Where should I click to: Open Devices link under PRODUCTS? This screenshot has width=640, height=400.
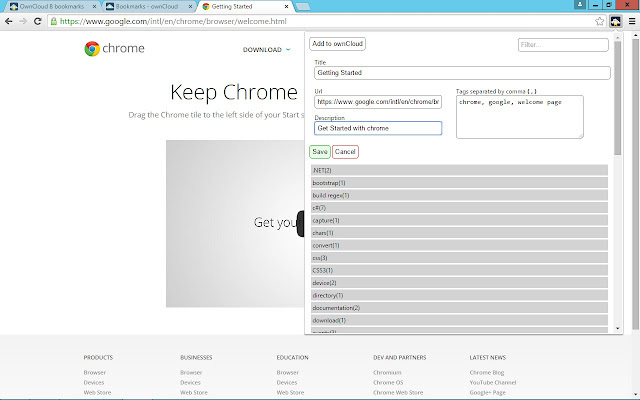click(94, 382)
